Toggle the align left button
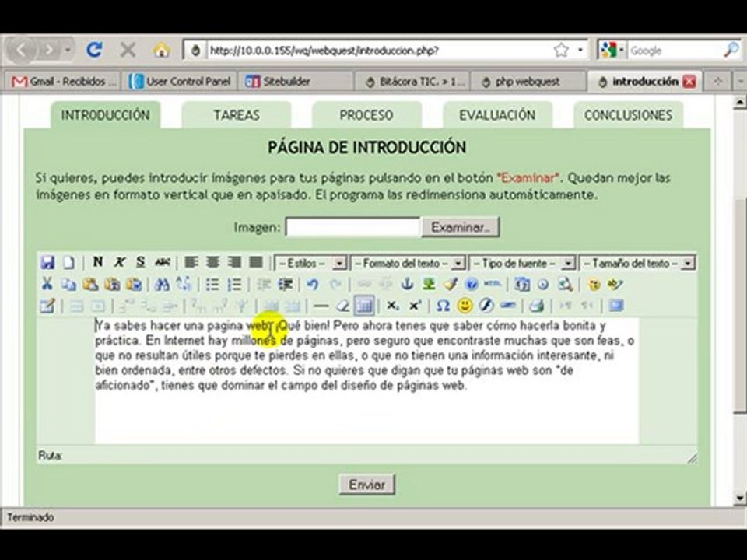 click(x=191, y=262)
